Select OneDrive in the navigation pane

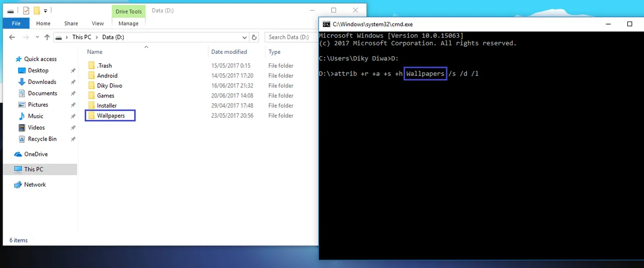click(x=36, y=154)
